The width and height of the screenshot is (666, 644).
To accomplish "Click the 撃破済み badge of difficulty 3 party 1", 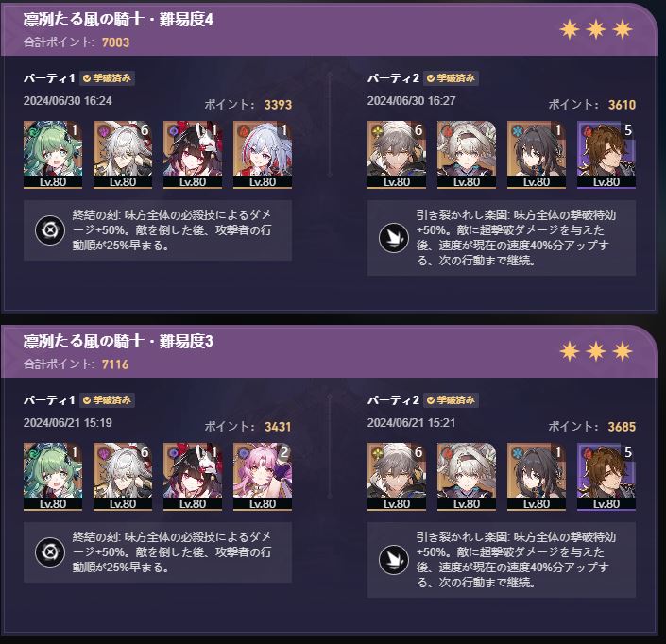I will [108, 400].
